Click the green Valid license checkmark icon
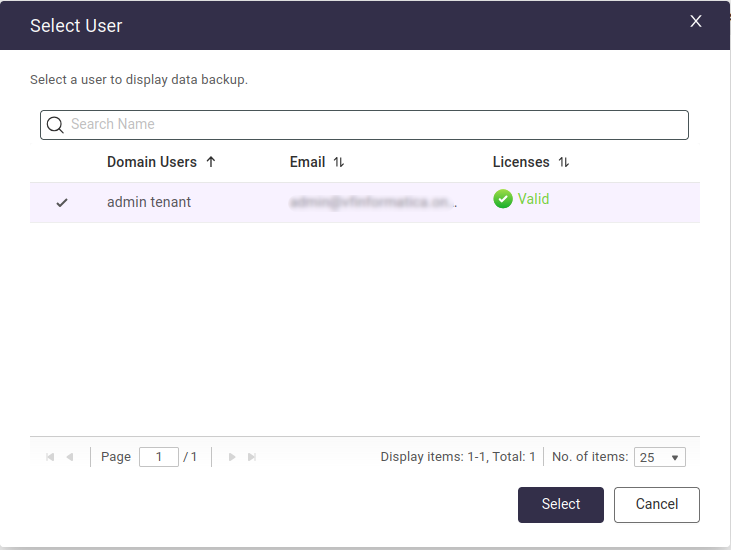Screen dimensions: 731x550 click(502, 199)
